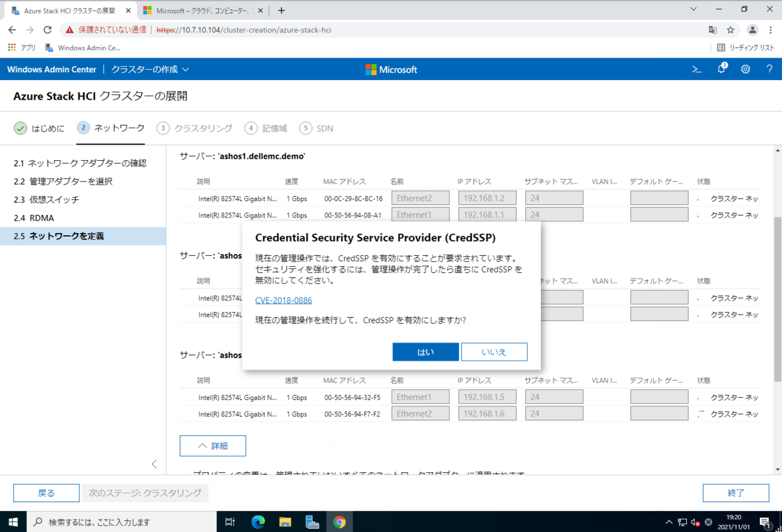This screenshot has width=782, height=532.
Task: Select the クラスタリング step tab
Action: pos(194,128)
